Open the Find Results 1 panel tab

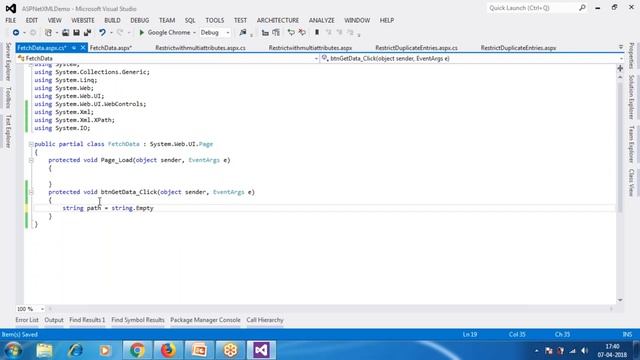(87, 320)
